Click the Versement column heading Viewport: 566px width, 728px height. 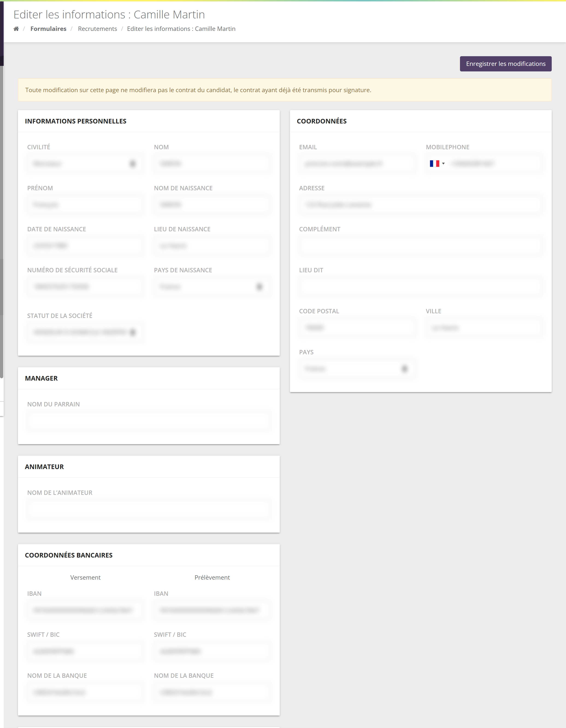pos(85,577)
